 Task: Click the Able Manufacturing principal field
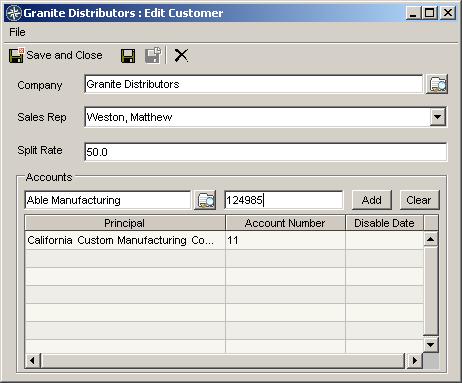pyautogui.click(x=108, y=200)
